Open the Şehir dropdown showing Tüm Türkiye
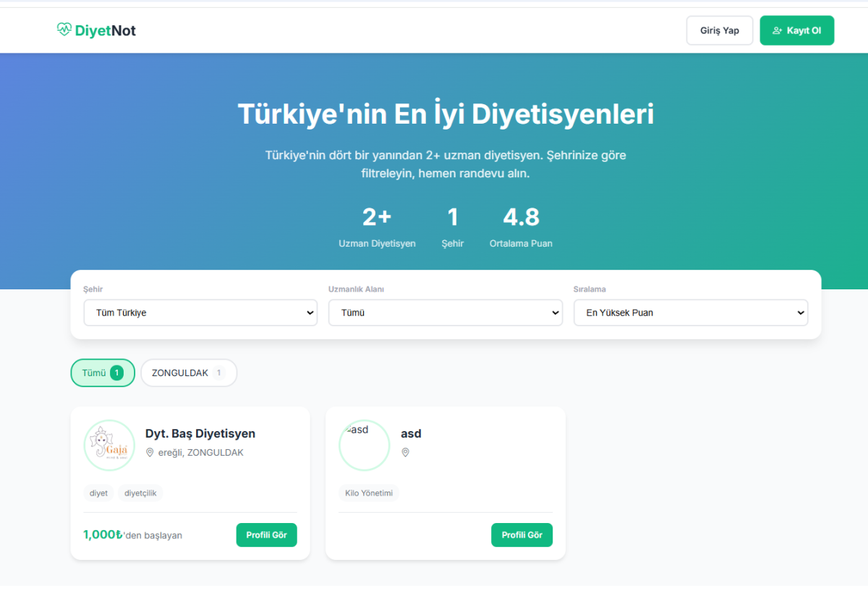The image size is (868, 591). 200,313
